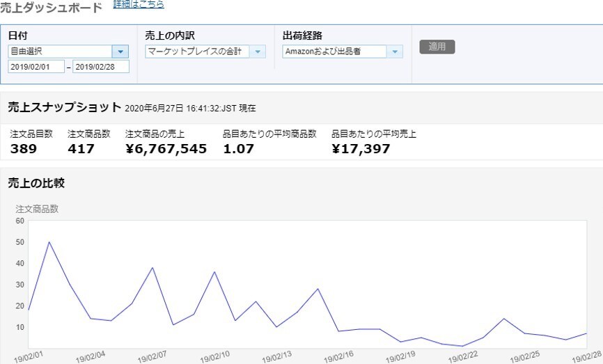Click the 出荷経路 filter label
This screenshot has width=603, height=364.
(x=302, y=35)
